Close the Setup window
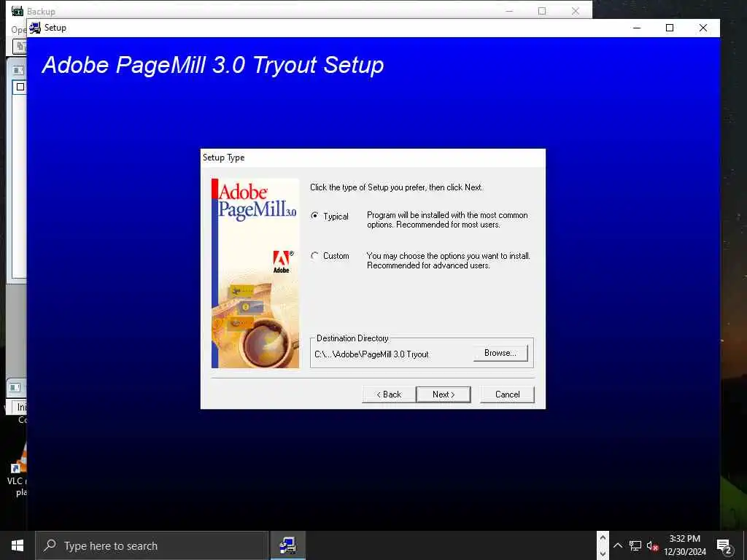747x560 pixels. [703, 28]
